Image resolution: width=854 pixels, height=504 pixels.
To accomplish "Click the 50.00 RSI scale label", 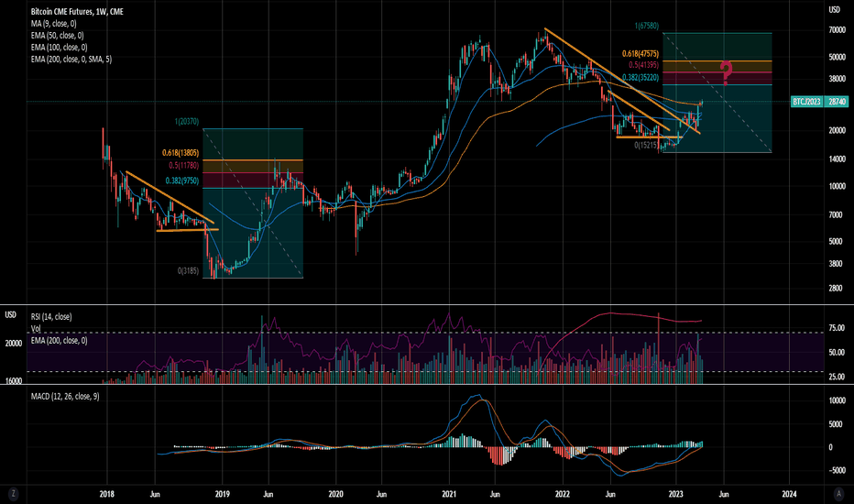I will [837, 353].
